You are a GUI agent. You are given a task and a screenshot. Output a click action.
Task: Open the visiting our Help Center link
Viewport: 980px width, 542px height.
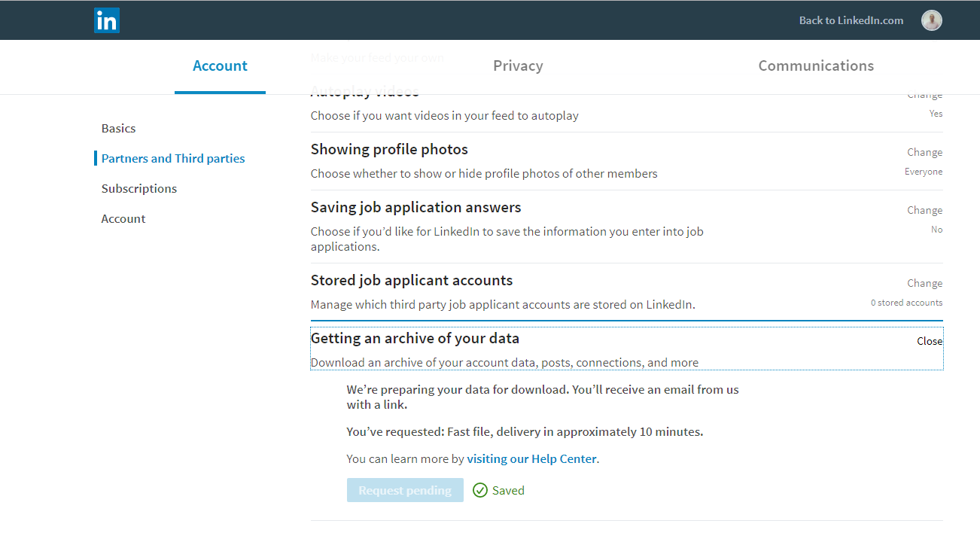531,459
